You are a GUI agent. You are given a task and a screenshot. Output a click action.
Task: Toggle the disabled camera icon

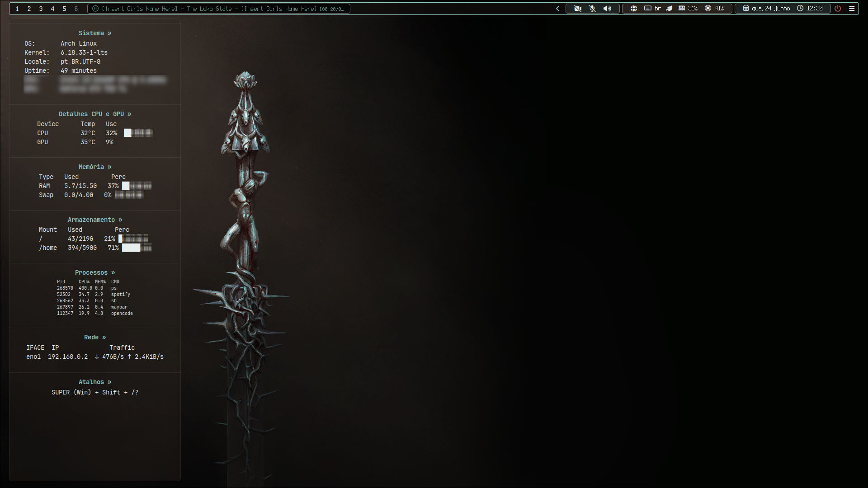pos(577,9)
